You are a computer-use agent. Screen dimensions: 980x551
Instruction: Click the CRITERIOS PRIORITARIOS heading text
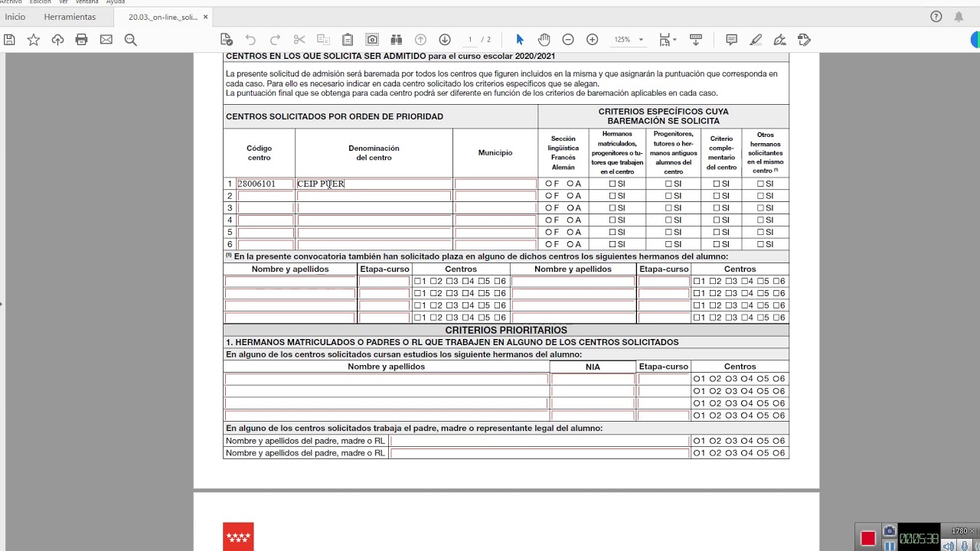tap(506, 330)
